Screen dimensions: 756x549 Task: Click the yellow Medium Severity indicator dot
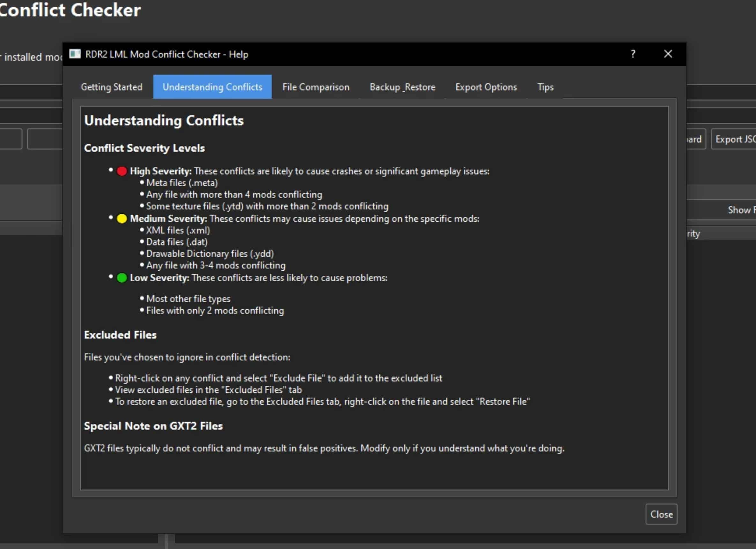pyautogui.click(x=122, y=219)
